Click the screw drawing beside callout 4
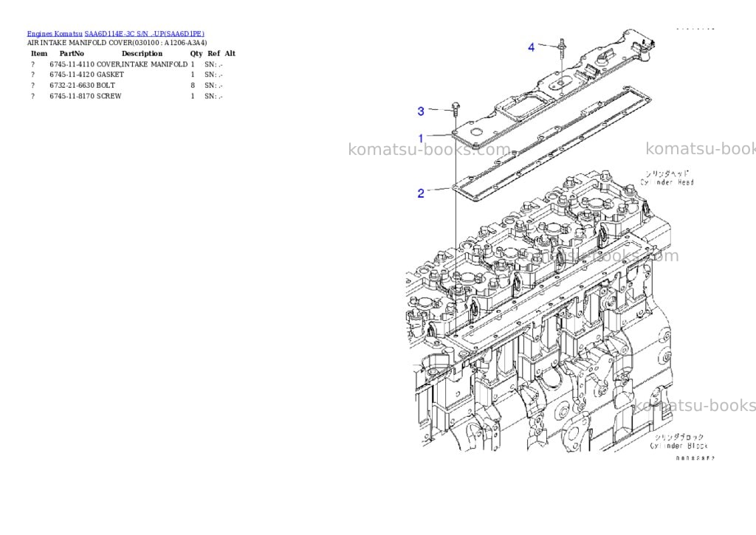Viewport: 756px width, 535px height. tap(562, 49)
